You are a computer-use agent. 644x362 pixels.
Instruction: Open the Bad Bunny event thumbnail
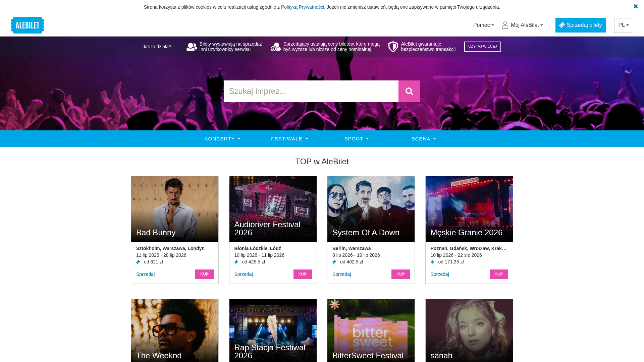175,209
